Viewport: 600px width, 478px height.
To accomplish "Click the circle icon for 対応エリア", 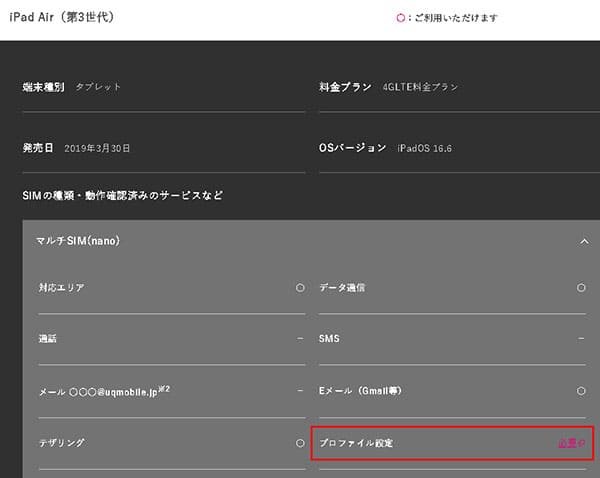I will 300,287.
